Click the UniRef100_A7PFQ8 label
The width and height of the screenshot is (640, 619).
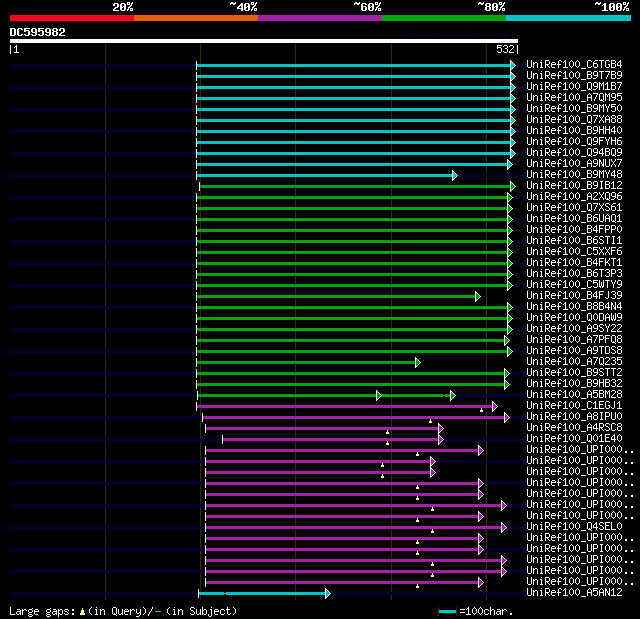[574, 340]
